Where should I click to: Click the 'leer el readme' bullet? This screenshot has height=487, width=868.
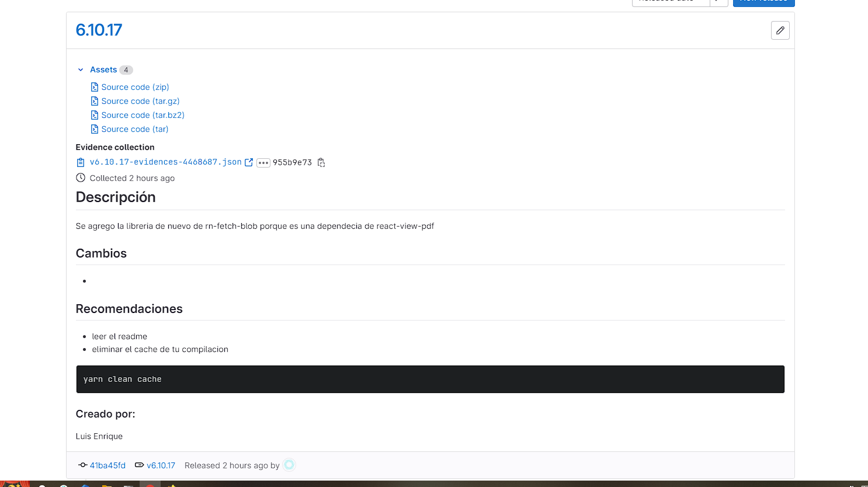coord(119,336)
